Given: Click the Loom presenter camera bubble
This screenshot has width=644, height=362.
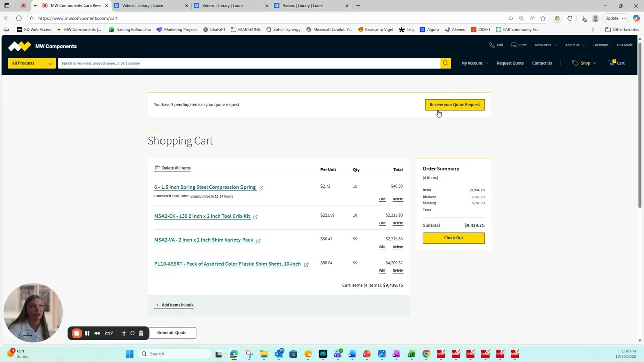Looking at the screenshot, I should (33, 313).
